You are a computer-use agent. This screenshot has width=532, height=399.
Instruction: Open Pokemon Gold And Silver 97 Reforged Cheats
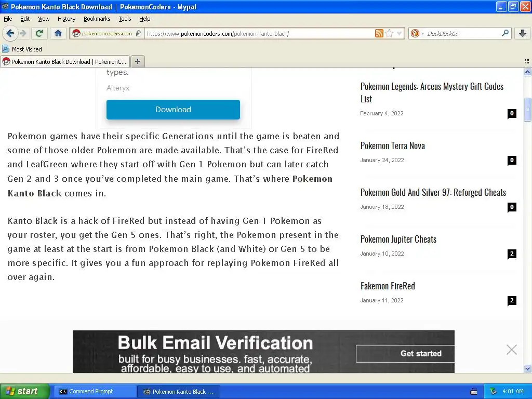pyautogui.click(x=433, y=193)
